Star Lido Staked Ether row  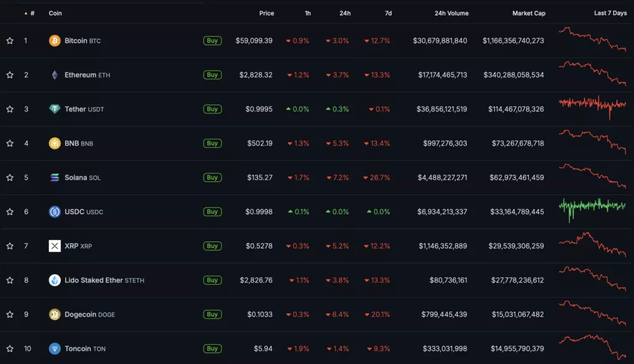coord(10,280)
